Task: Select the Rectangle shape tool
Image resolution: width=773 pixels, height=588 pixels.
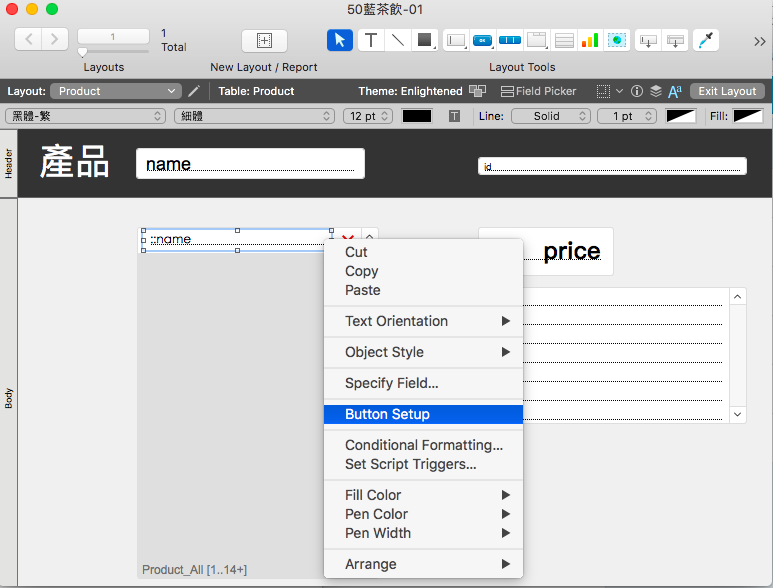Action: (x=424, y=40)
